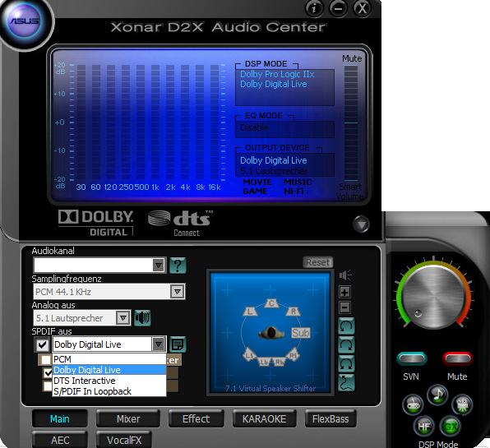Switch to the Effect tab
The height and width of the screenshot is (448, 490).
[196, 418]
